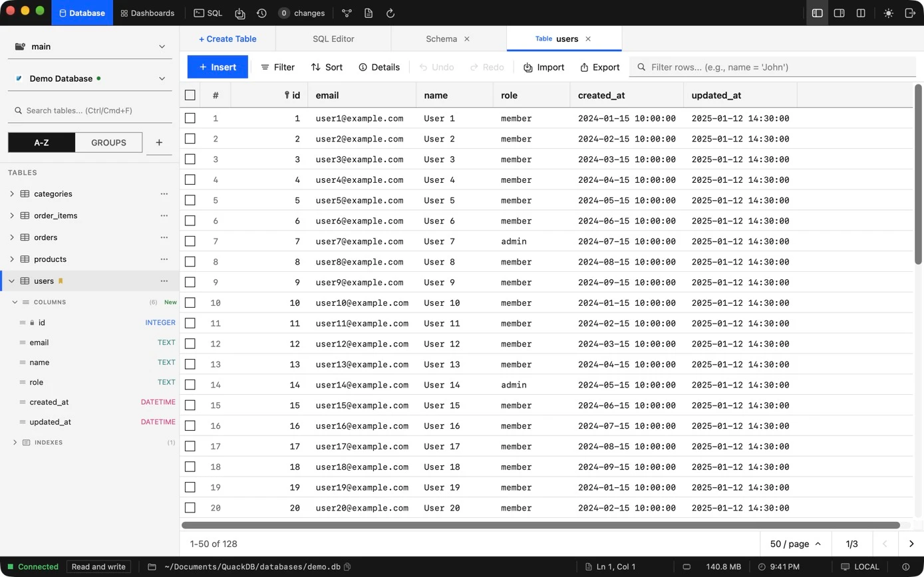Screen dimensions: 924x577
Task: Toggle the right sidebar panel layout icon
Action: coord(840,13)
